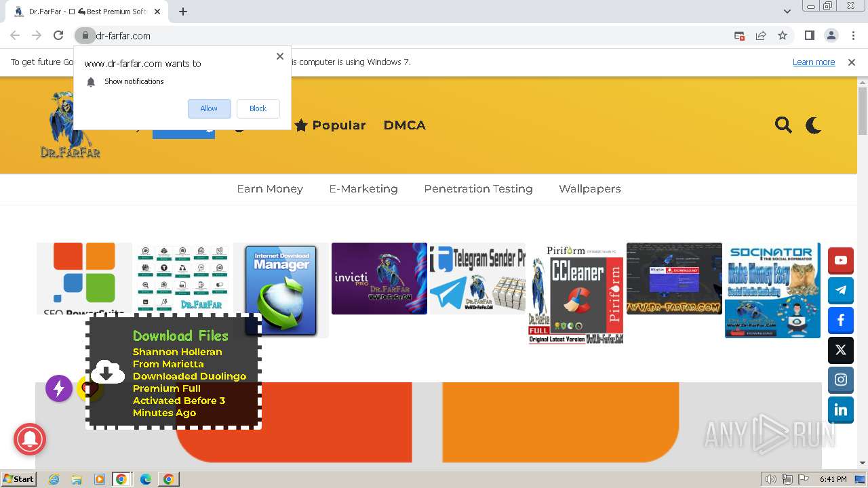The image size is (868, 488).
Task: Open the Instagram social link
Action: click(x=841, y=380)
